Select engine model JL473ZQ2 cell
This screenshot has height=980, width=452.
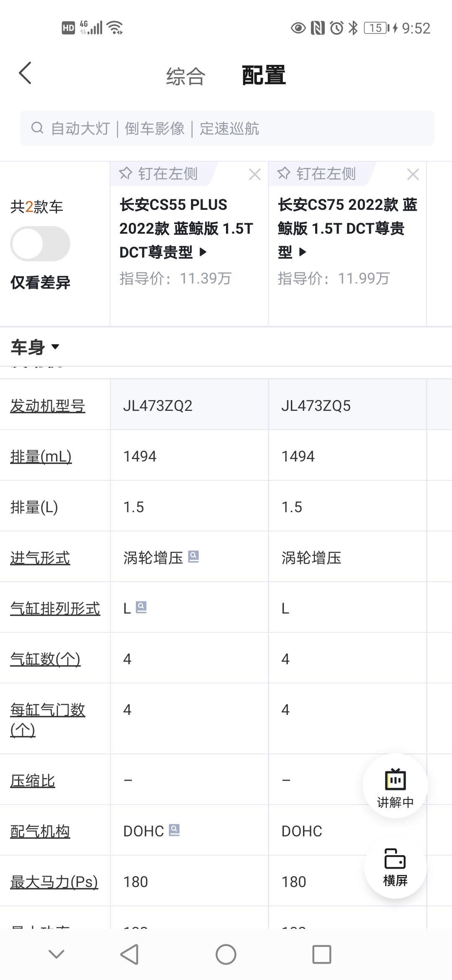pos(189,405)
